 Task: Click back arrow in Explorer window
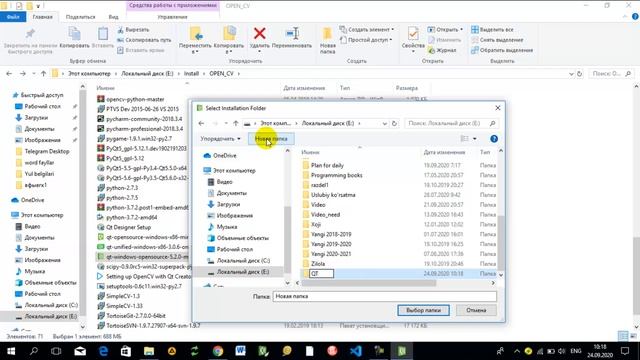[9, 73]
